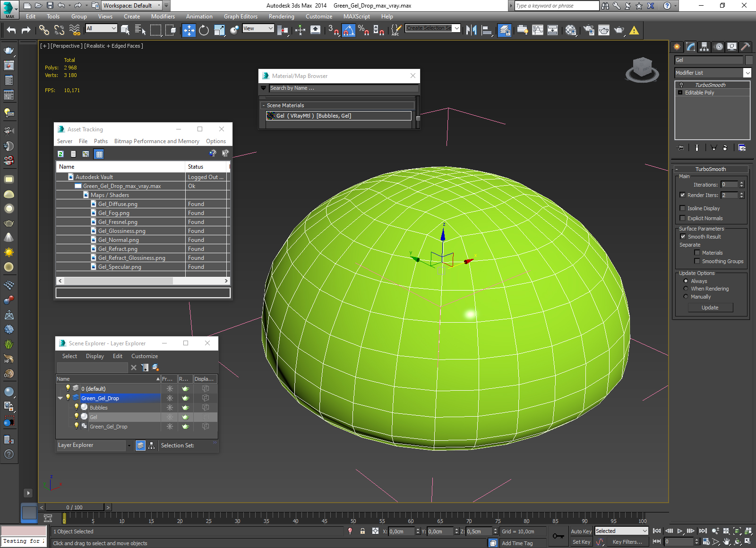Image resolution: width=756 pixels, height=548 pixels.
Task: Uncheck the Render Iters checkbox
Action: [x=682, y=195]
